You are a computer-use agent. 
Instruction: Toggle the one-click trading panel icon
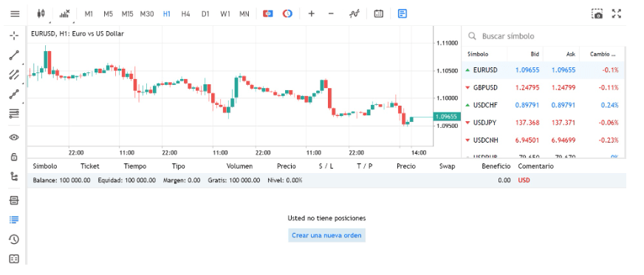pos(268,14)
